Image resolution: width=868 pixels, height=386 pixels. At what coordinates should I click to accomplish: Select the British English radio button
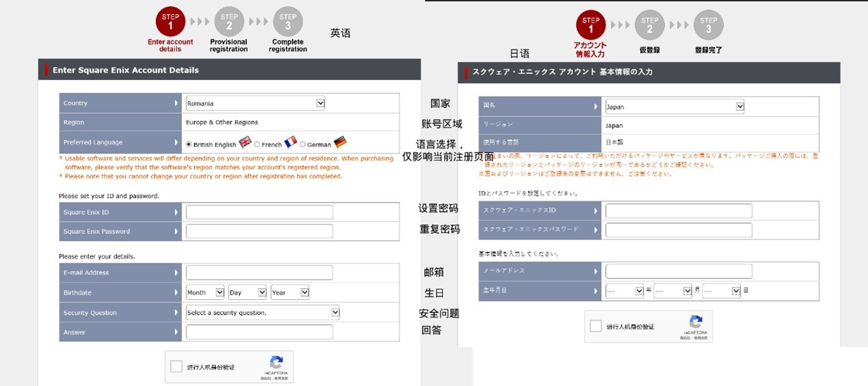[189, 144]
